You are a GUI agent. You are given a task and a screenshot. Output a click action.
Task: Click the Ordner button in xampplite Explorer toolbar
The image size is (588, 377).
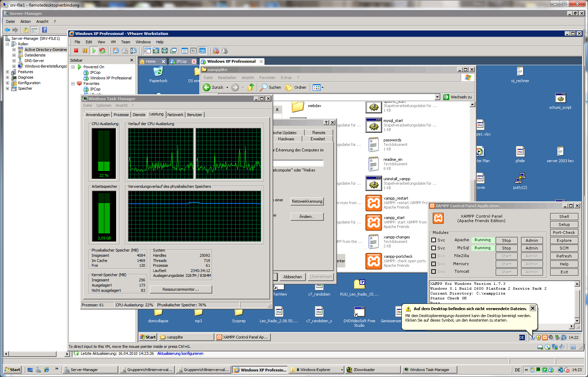(296, 87)
